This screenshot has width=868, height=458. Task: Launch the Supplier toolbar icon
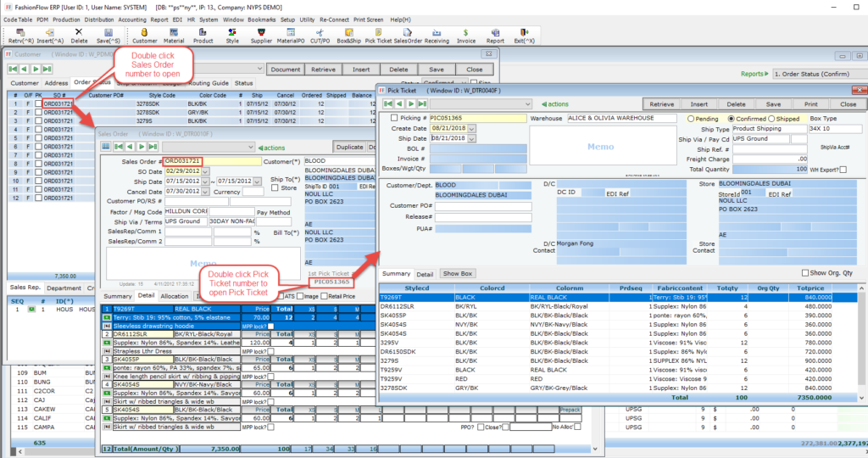point(261,33)
